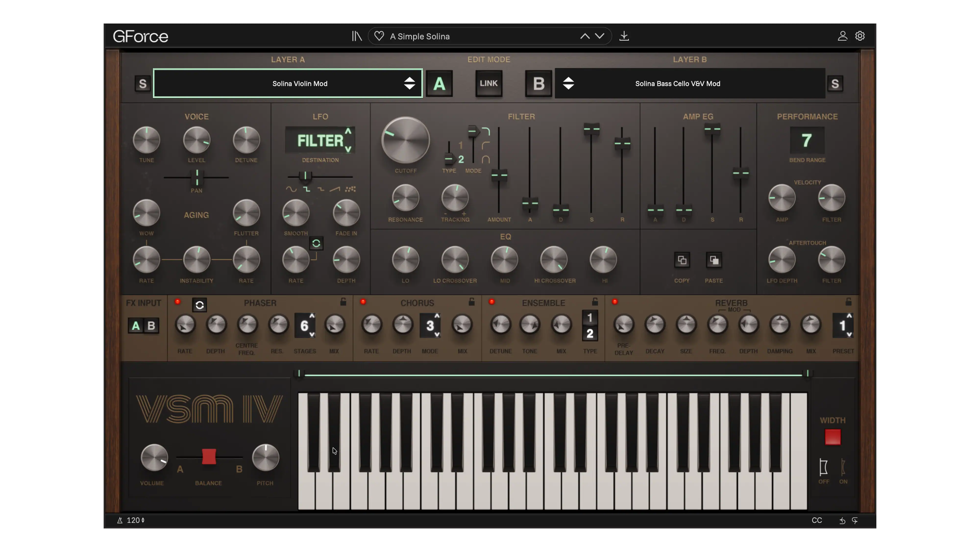Click the GForce logo
This screenshot has height=552, width=980.
pos(140,37)
